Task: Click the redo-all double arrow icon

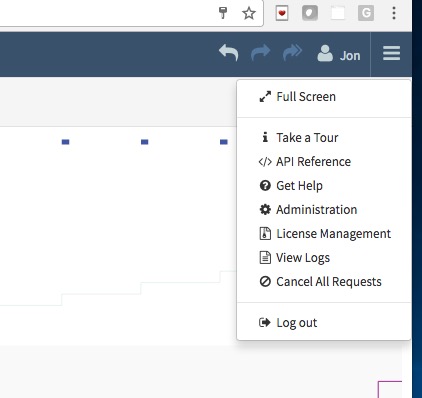Action: (x=292, y=53)
